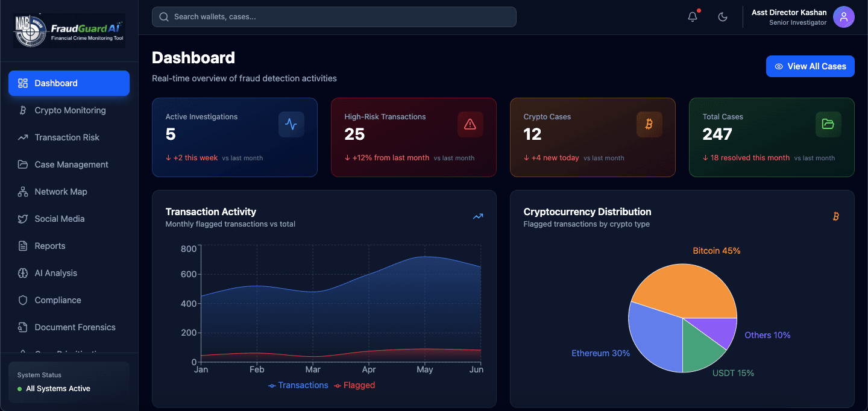This screenshot has height=411, width=868.
Task: Click the USDT 15% label
Action: point(733,373)
